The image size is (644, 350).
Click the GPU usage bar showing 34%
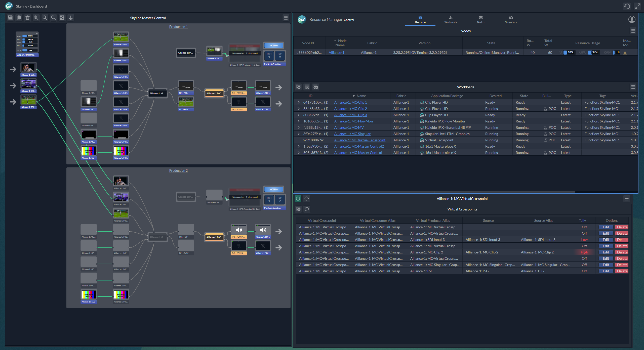click(594, 53)
